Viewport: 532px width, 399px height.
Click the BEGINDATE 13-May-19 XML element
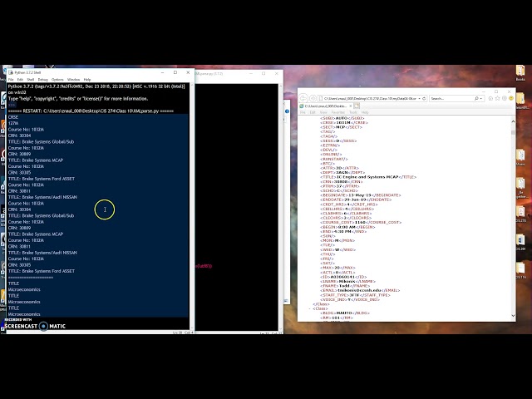(x=360, y=195)
